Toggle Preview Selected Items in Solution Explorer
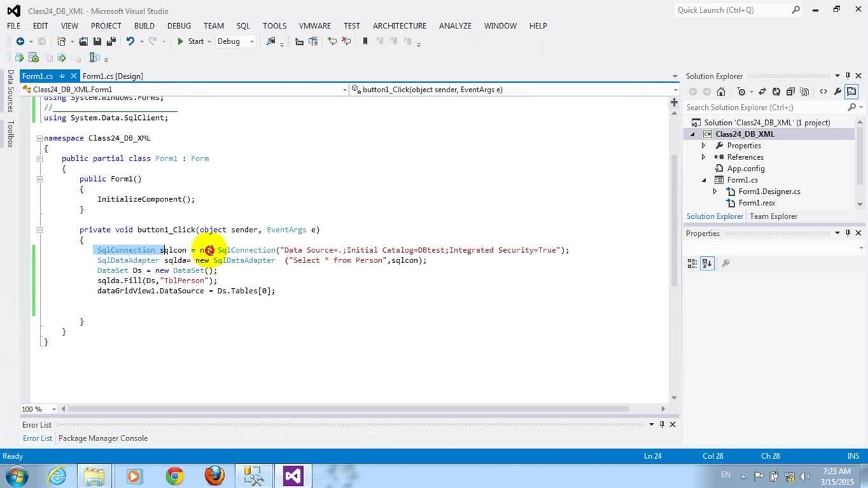The width and height of the screenshot is (868, 488). pyautogui.click(x=851, y=91)
